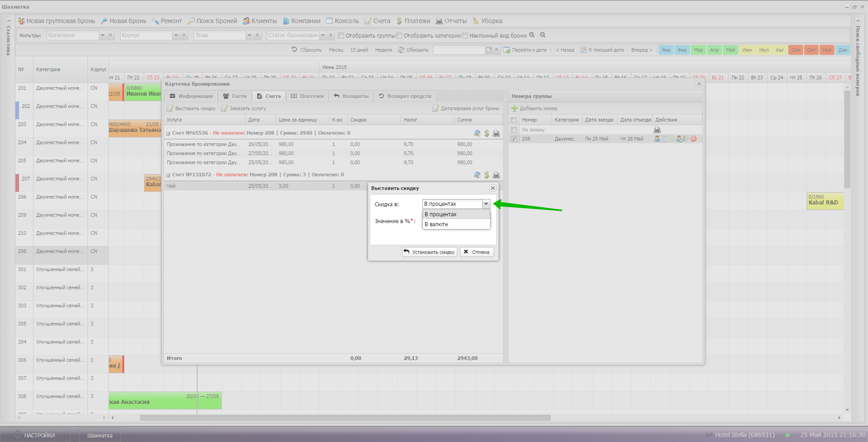Select В валюте from the discount list

pyautogui.click(x=456, y=224)
